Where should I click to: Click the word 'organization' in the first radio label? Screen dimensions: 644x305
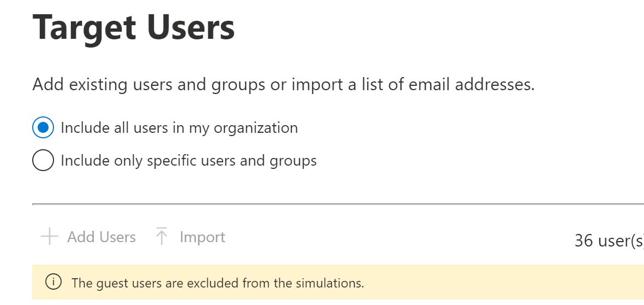pos(255,128)
